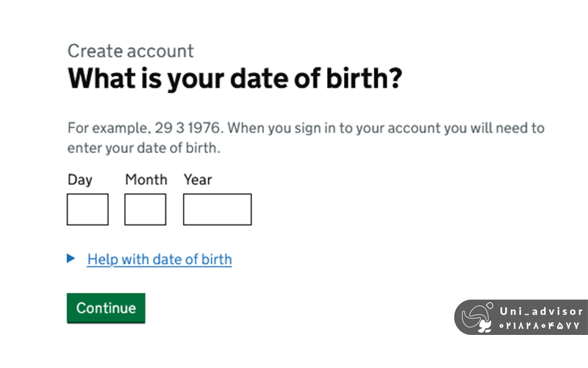Click the Day input box
This screenshot has height=368, width=588.
(87, 209)
